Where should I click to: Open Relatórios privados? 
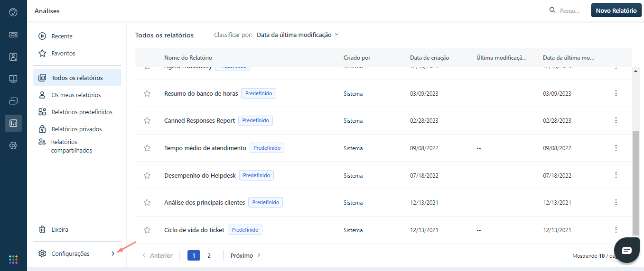coord(77,129)
